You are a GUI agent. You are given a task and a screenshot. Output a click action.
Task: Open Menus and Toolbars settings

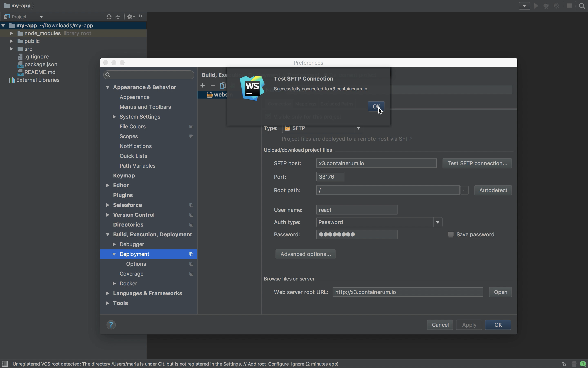click(x=145, y=107)
